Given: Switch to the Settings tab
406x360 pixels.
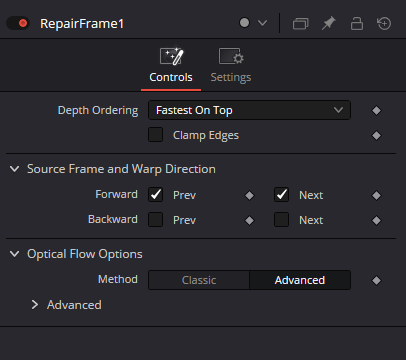Looking at the screenshot, I should pos(231,65).
